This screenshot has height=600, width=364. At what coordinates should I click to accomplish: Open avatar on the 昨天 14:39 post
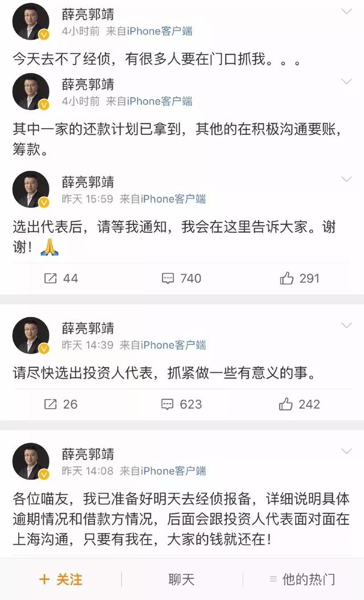coord(31,335)
